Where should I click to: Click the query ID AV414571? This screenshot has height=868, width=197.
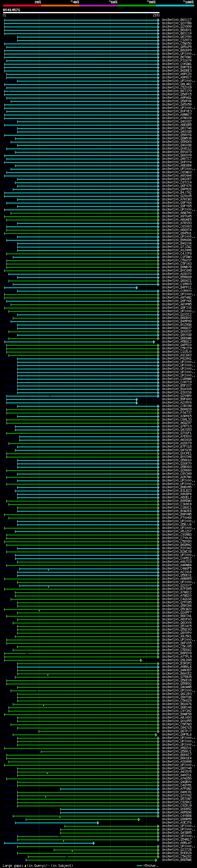tap(11, 10)
